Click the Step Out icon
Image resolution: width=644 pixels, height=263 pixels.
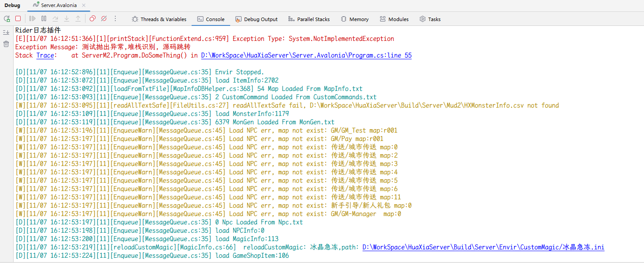pyautogui.click(x=78, y=19)
